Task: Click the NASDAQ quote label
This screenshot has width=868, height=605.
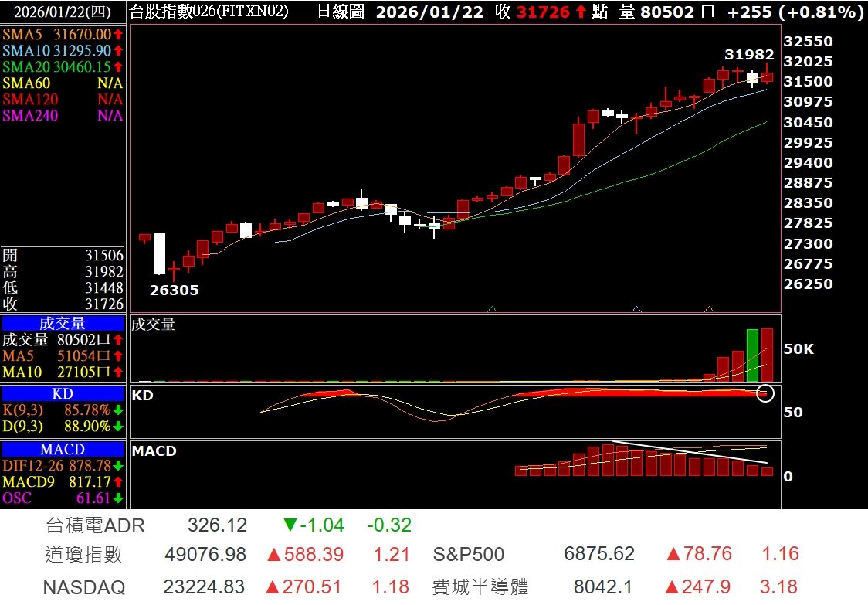Action: coord(84,586)
